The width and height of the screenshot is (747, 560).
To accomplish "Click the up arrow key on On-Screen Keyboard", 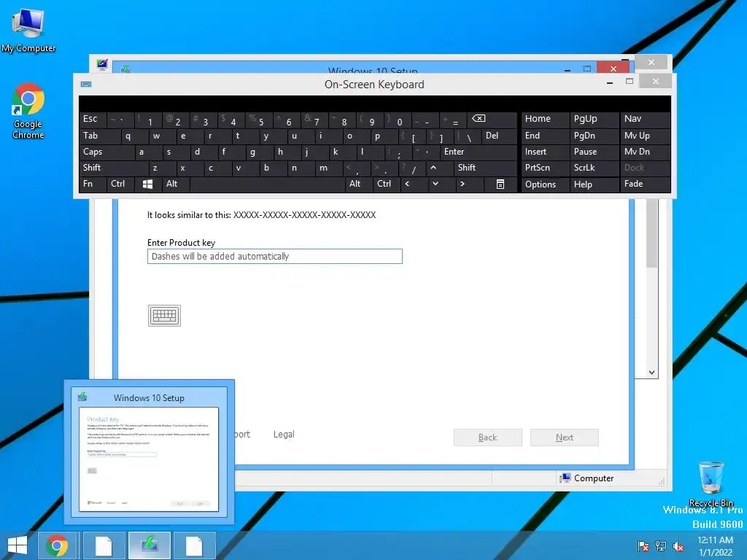I will point(440,168).
